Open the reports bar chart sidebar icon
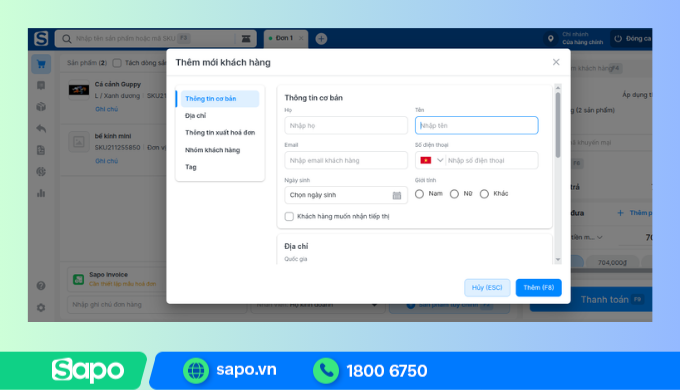Viewport: 680px width, 390px height. click(x=41, y=193)
